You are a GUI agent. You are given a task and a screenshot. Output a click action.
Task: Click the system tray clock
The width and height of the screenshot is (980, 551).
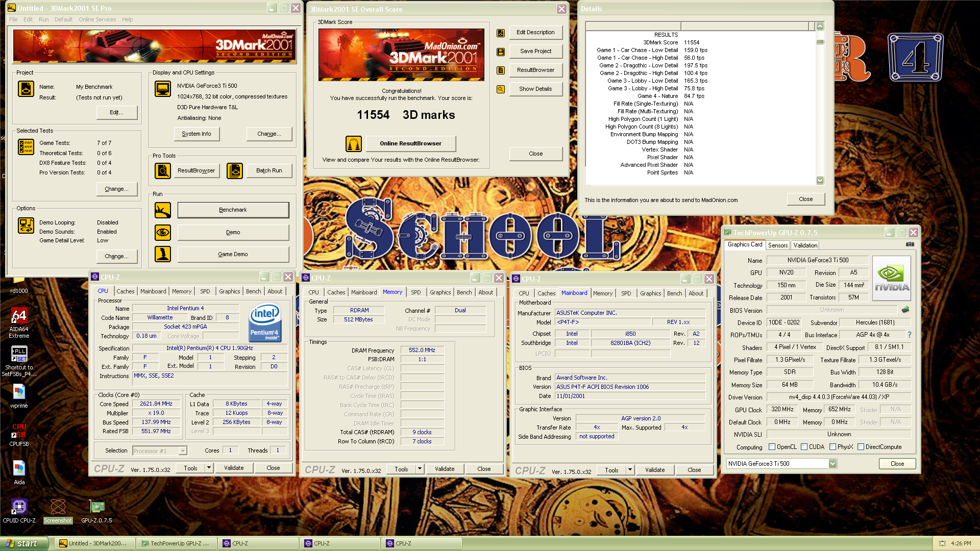point(961,543)
